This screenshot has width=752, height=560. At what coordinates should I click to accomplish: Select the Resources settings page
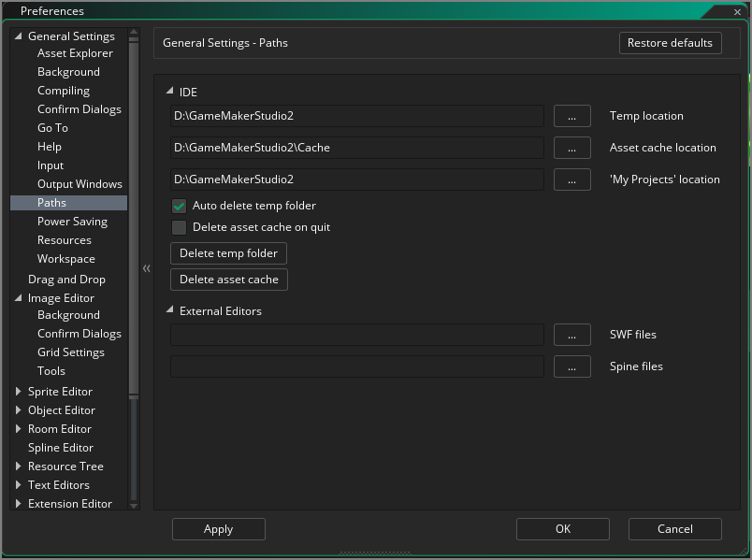tap(65, 240)
